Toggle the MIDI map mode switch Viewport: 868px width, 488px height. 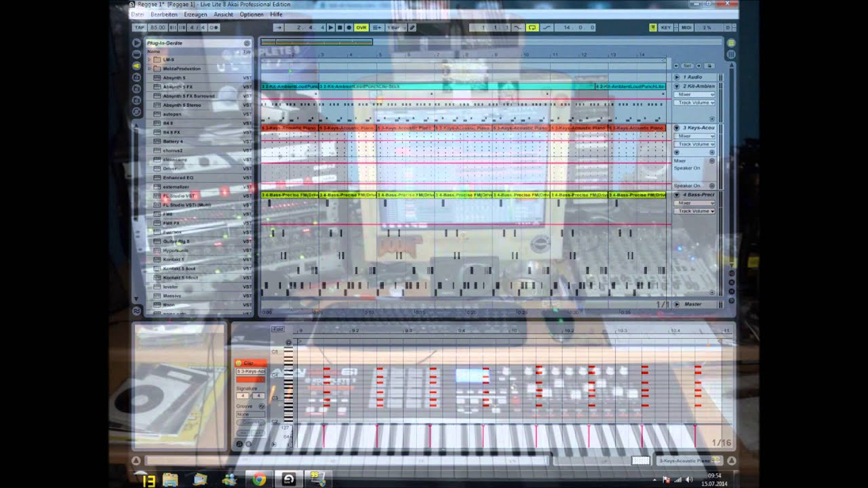(686, 28)
